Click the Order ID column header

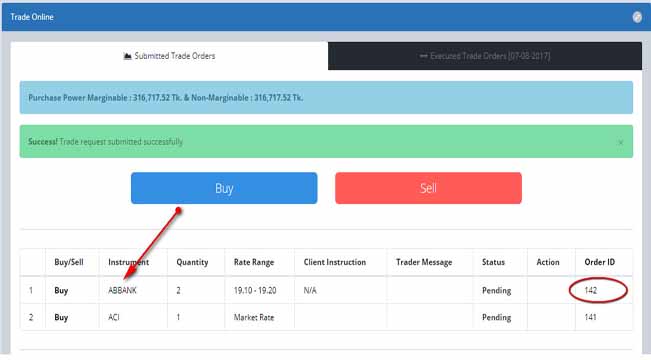pyautogui.click(x=600, y=262)
